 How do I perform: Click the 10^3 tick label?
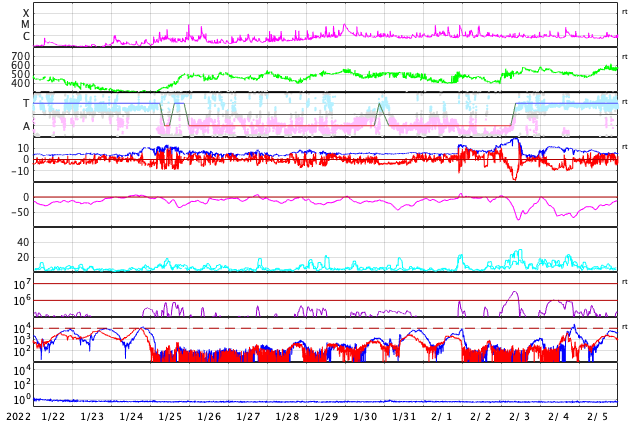pos(20,340)
